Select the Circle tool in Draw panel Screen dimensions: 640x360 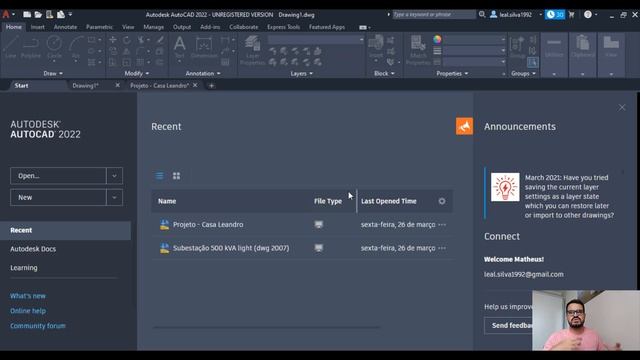54,47
